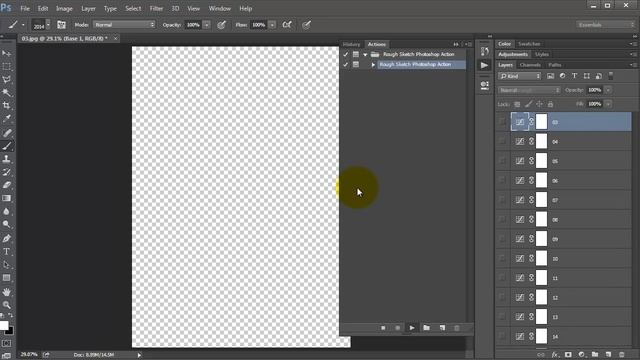The height and width of the screenshot is (360, 640).
Task: Click the white foreground color swatch
Action: (x=3, y=325)
